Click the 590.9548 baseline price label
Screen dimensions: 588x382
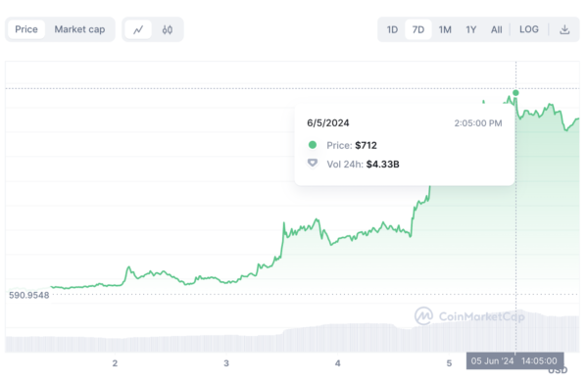coord(28,295)
